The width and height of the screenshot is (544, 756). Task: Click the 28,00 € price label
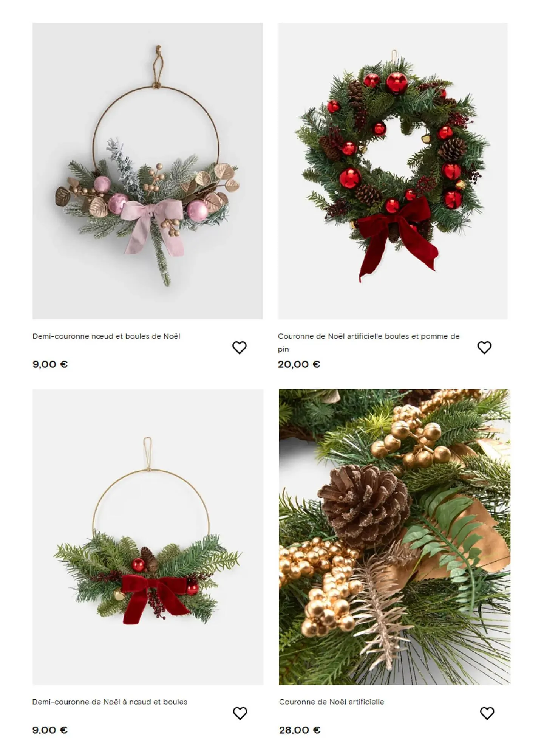[300, 730]
